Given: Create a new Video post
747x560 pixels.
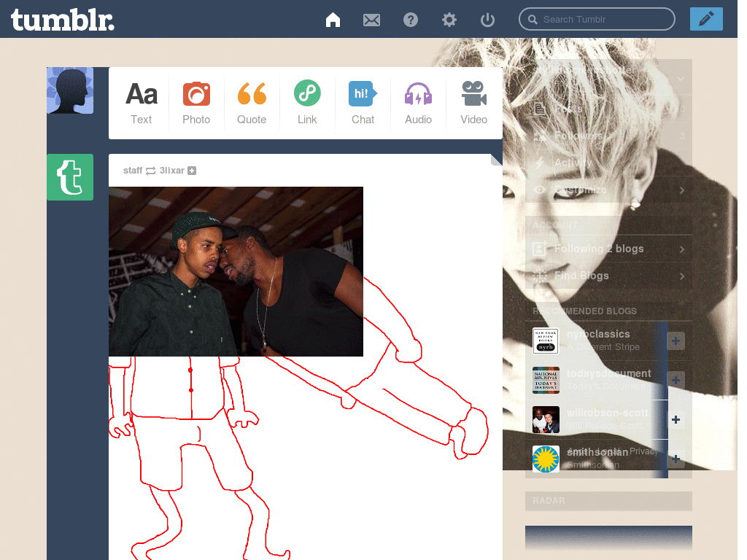Looking at the screenshot, I should (x=473, y=104).
